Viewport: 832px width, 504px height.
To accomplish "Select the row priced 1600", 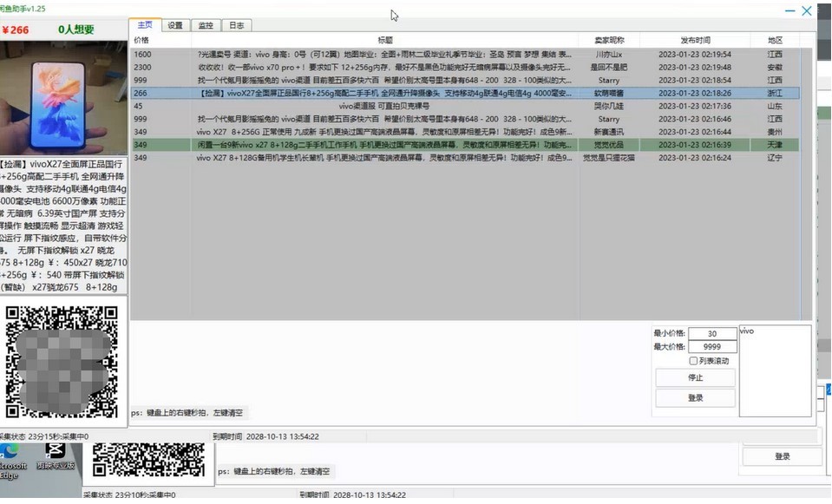I will point(465,54).
